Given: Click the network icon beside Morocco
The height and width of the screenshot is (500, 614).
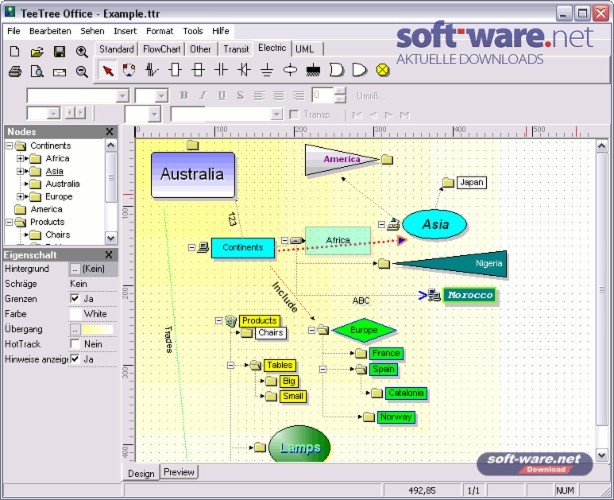Looking at the screenshot, I should pyautogui.click(x=434, y=295).
